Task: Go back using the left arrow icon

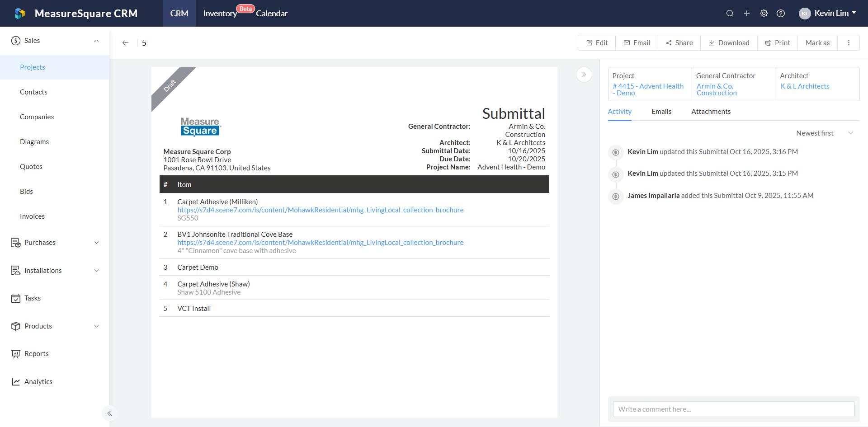Action: (125, 43)
